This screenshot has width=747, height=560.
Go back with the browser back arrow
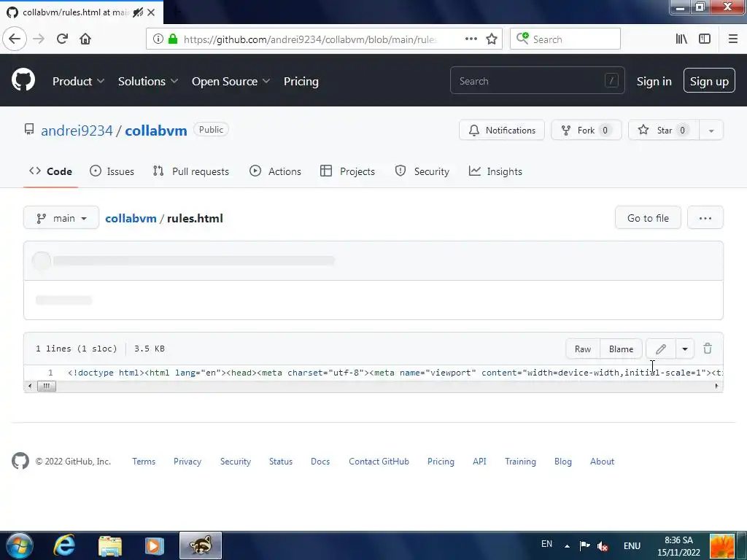[15, 39]
